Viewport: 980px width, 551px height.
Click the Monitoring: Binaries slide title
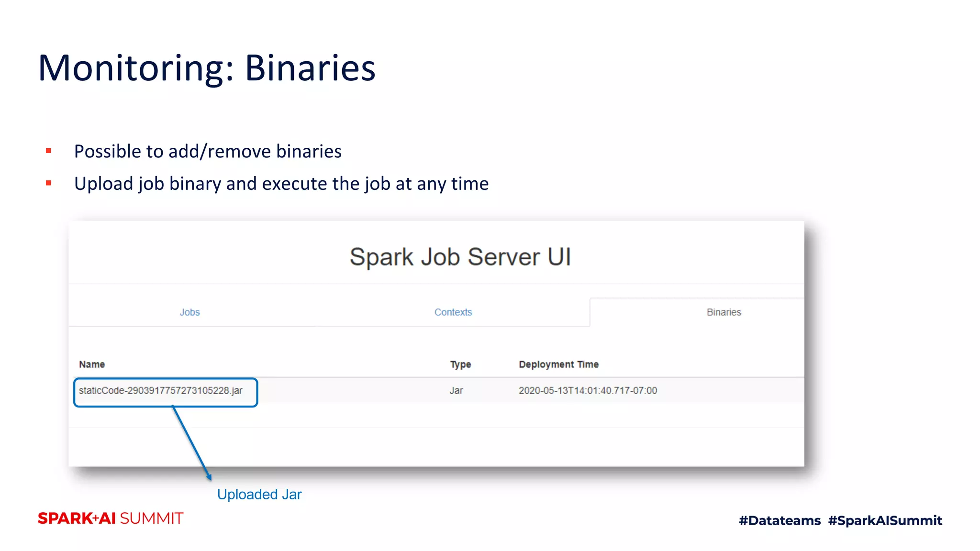point(207,68)
